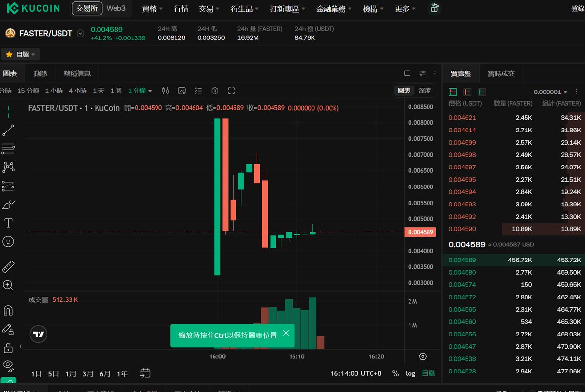Viewport: 585px width, 392px height.
Task: Expand the 衍生品 menu
Action: (245, 9)
